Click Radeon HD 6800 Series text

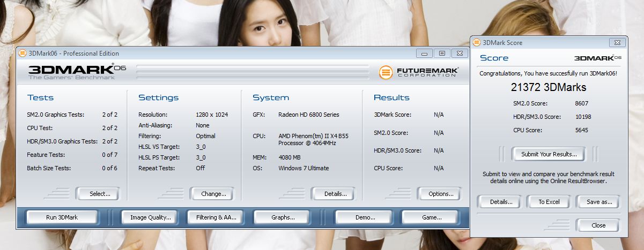pyautogui.click(x=309, y=115)
